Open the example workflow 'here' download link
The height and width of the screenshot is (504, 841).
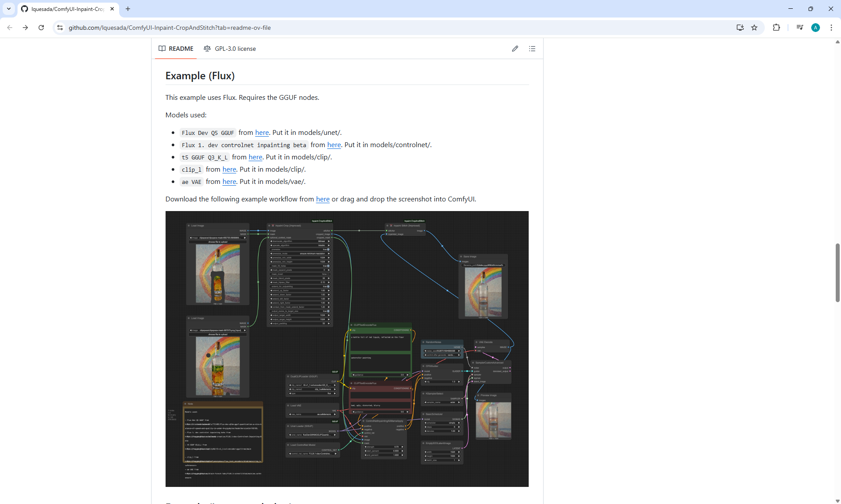click(323, 199)
